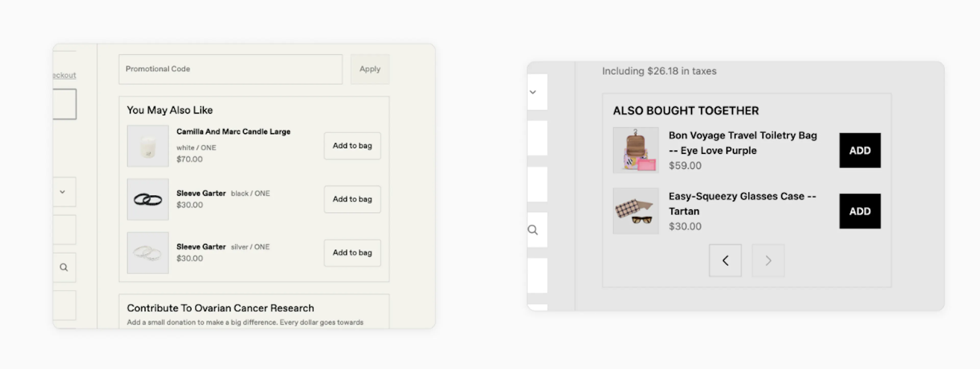
Task: Add Camilla And Marc Candle Large to bag
Action: 352,146
